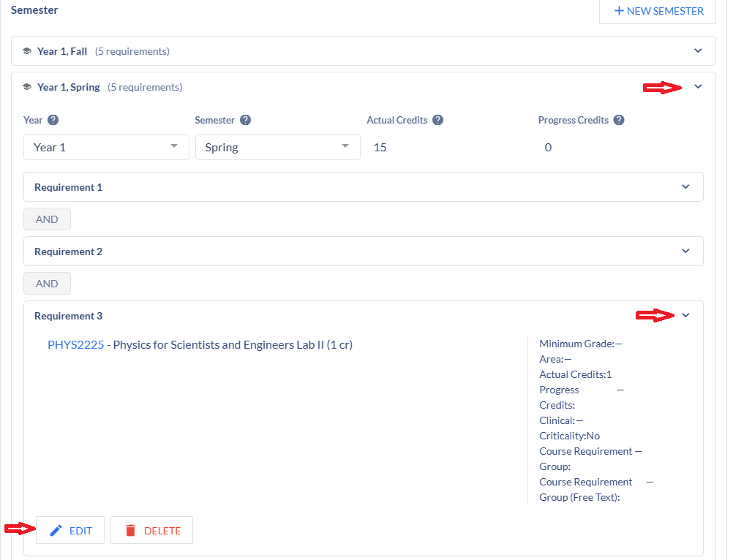Toggle the AND operator below Requirement 1

[47, 219]
